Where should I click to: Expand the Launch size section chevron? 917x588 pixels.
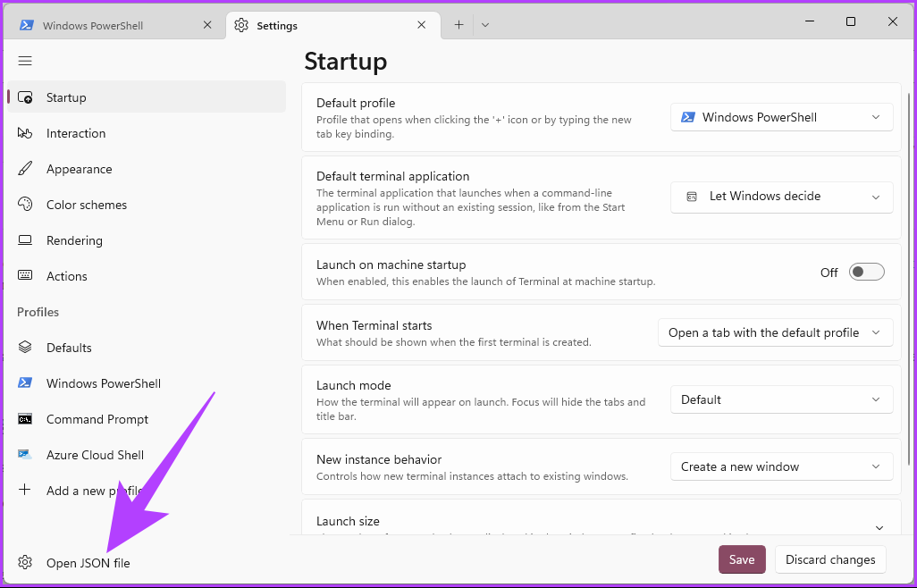[x=879, y=528]
